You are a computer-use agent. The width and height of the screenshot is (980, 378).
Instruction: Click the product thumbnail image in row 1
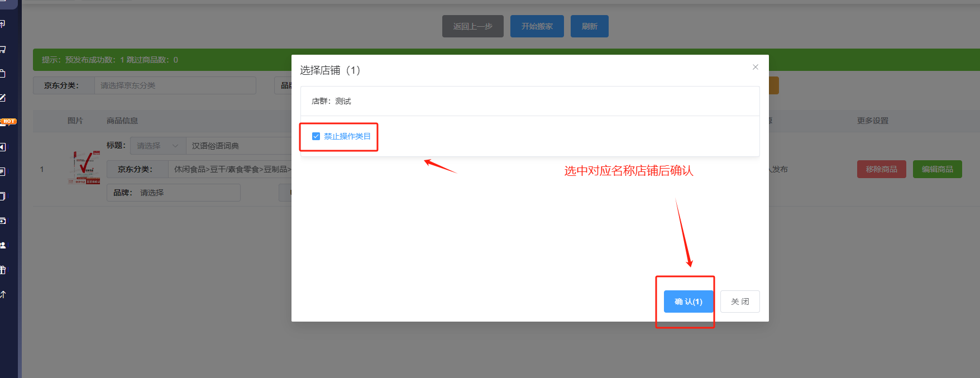point(85,168)
